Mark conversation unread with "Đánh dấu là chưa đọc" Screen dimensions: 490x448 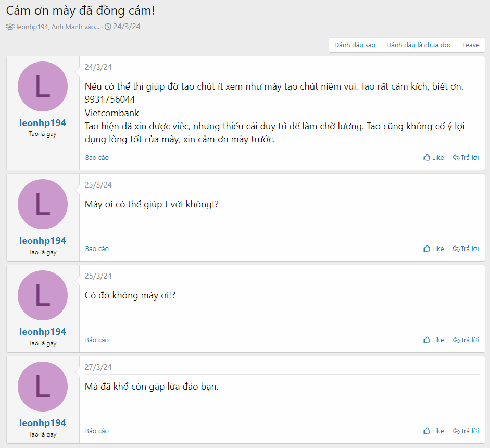419,45
